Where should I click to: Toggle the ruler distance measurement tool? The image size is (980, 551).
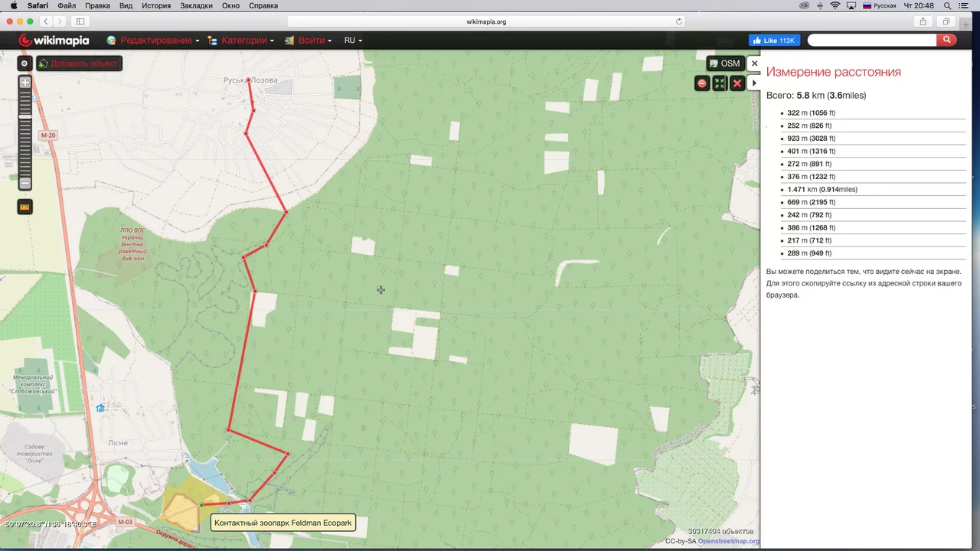click(25, 207)
